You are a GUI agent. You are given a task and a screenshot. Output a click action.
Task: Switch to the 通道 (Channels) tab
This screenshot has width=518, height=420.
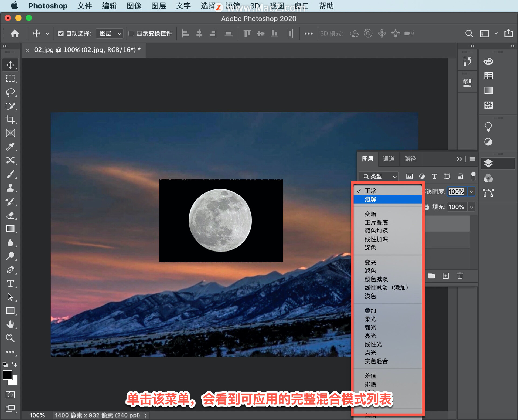click(x=389, y=159)
